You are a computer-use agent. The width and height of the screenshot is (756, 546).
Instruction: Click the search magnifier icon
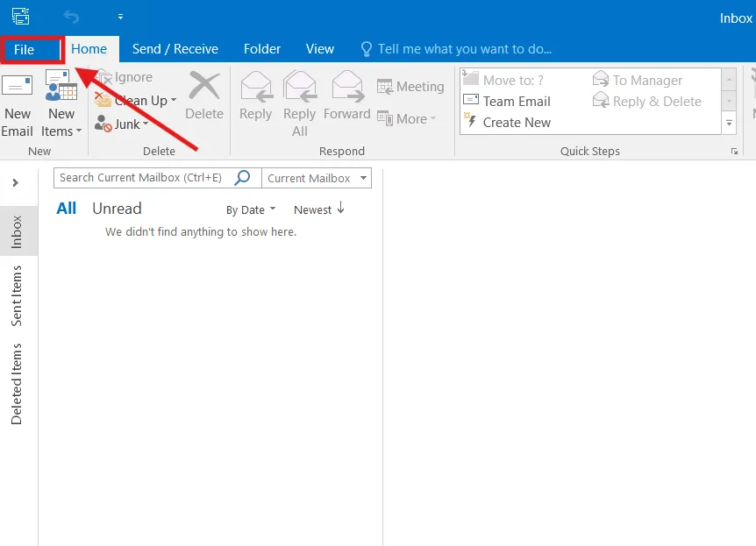[243, 177]
